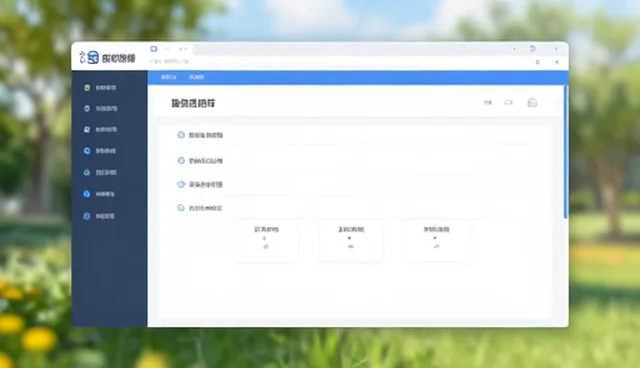Click the first small icon in page header
This screenshot has width=640, height=368.
click(x=488, y=102)
